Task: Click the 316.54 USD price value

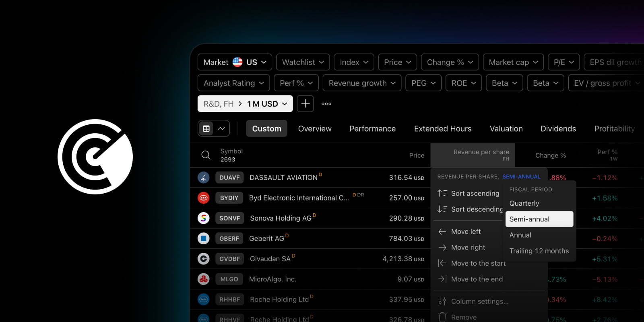Action: [x=407, y=178]
